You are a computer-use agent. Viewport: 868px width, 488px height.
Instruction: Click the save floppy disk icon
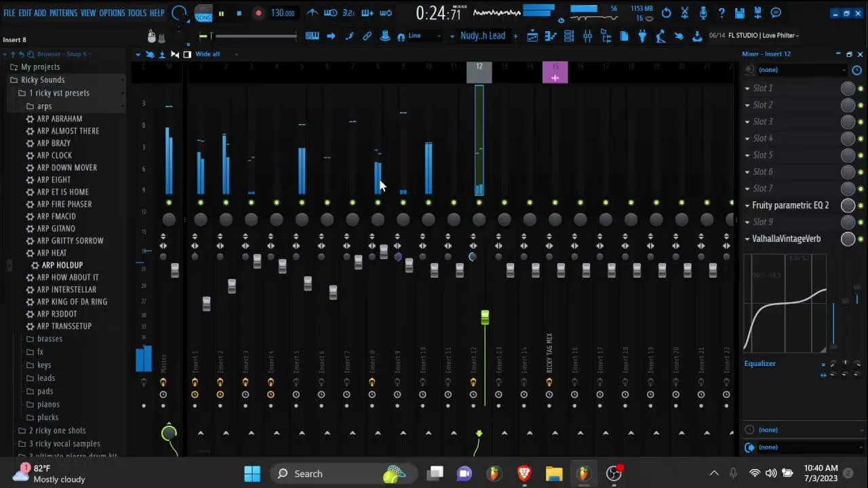click(740, 13)
